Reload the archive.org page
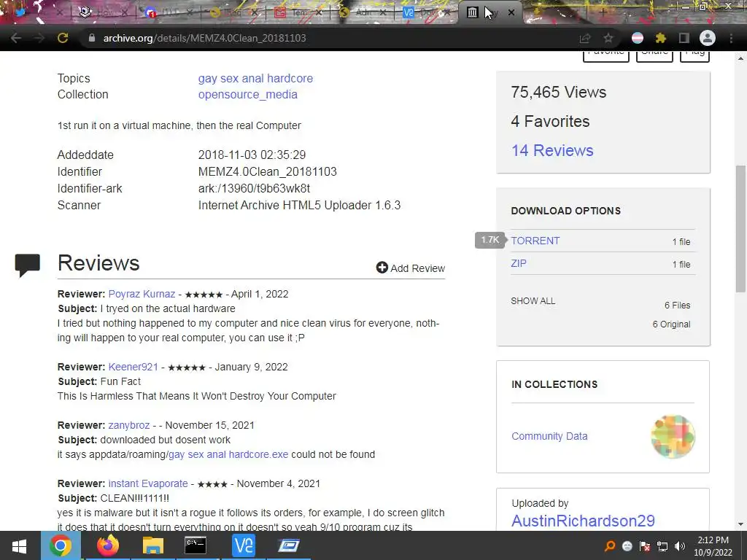747x560 pixels. 63,38
